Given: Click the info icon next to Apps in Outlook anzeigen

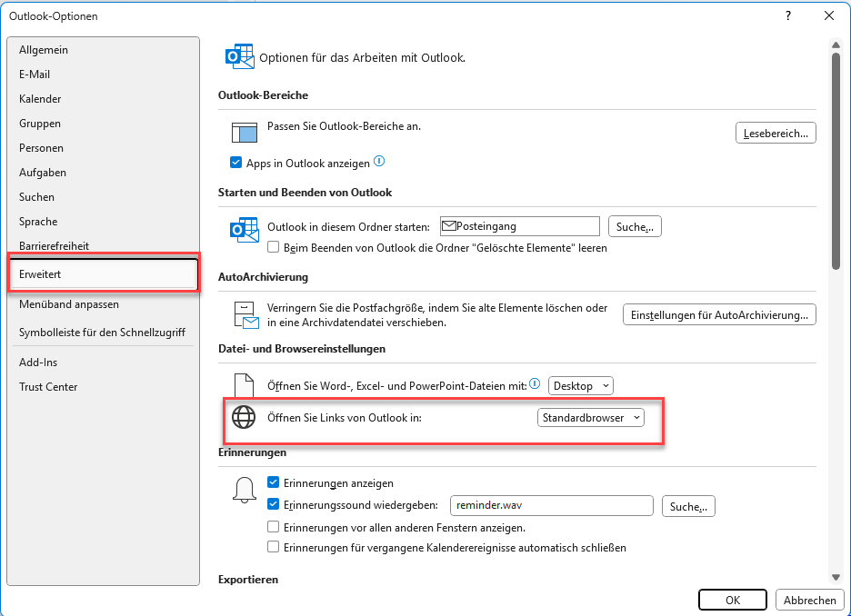Looking at the screenshot, I should click(x=379, y=162).
